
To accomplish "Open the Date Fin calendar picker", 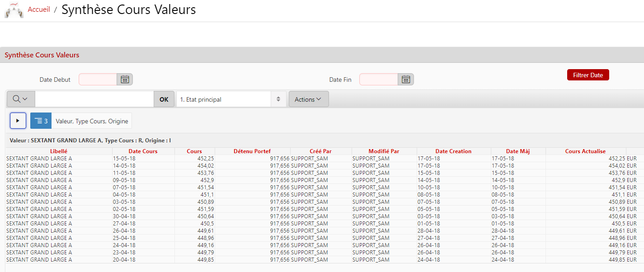I will coord(406,80).
